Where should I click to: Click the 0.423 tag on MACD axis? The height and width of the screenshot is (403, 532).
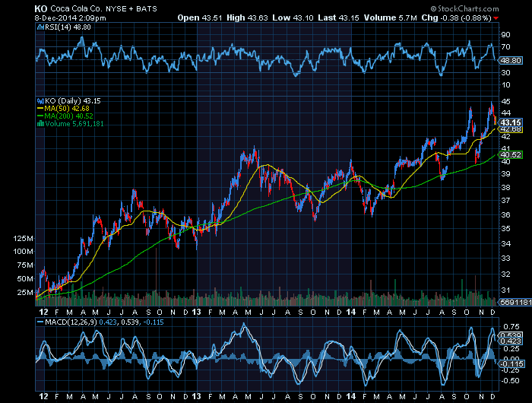pyautogui.click(x=511, y=341)
